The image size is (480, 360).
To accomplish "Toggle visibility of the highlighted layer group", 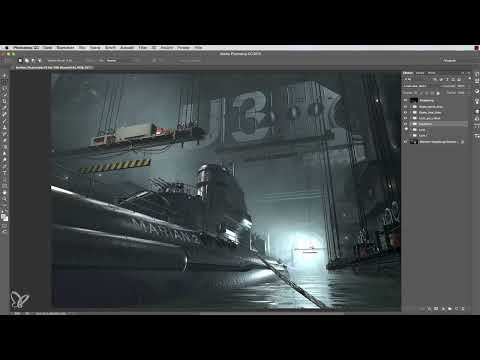I will [406, 124].
